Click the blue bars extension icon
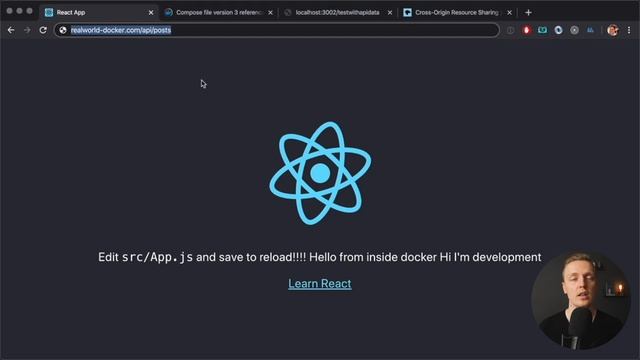 [590, 30]
